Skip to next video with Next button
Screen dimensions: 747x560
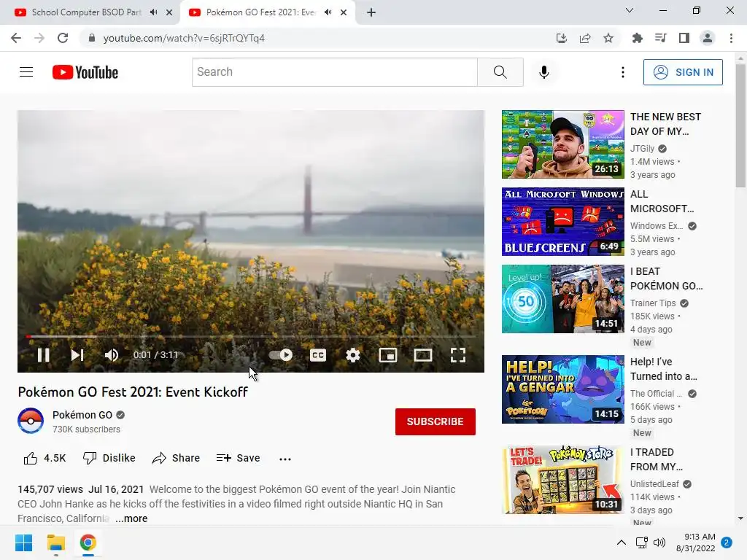(77, 355)
